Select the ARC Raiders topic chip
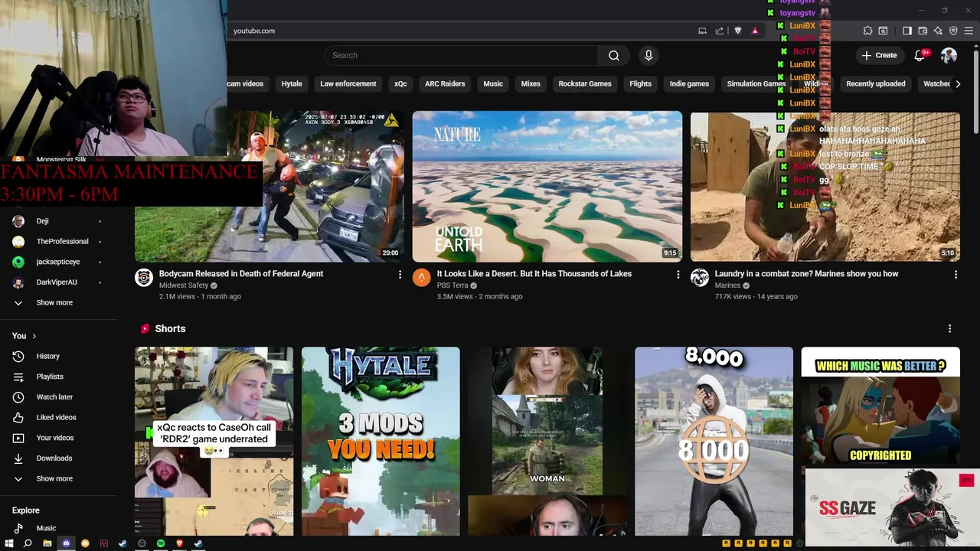This screenshot has width=980, height=551. point(445,84)
